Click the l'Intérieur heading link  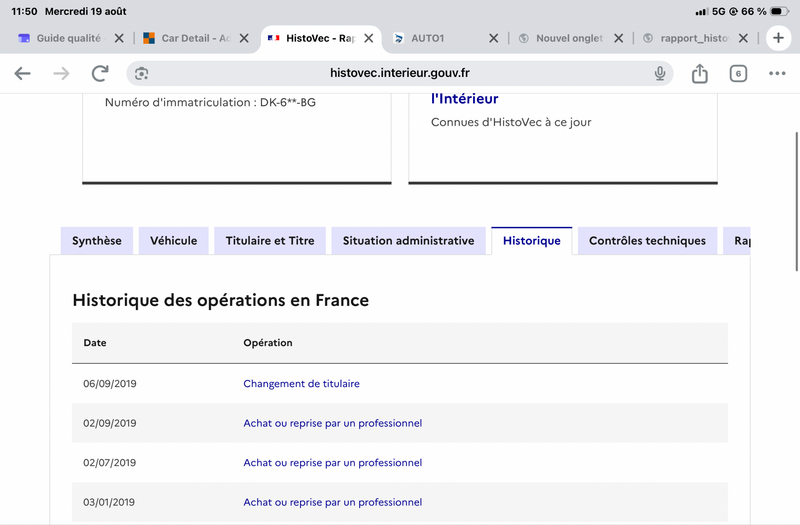pos(464,98)
